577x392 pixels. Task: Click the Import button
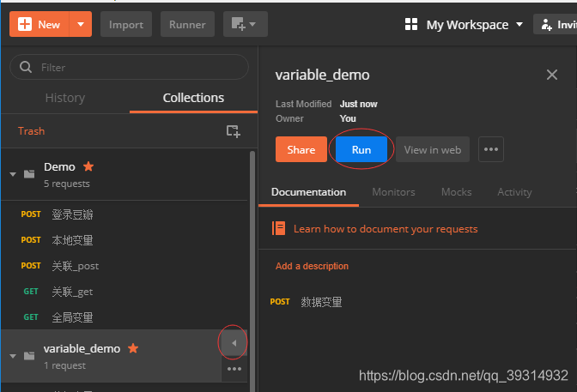coord(126,24)
